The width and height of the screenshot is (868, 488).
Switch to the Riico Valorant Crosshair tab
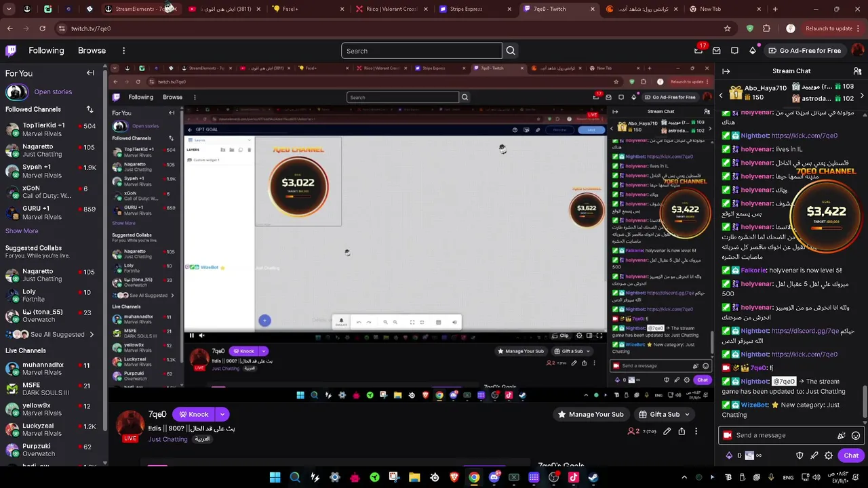click(391, 9)
